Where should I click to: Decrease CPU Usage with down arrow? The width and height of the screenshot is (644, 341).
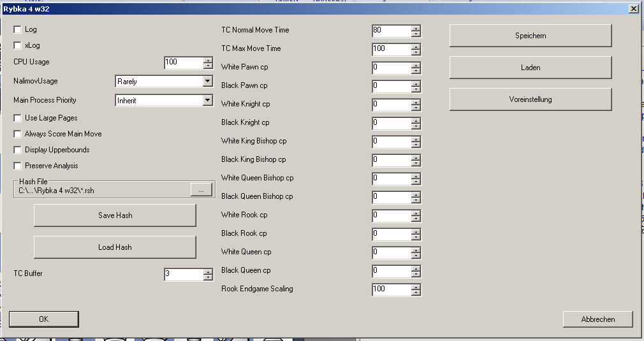pos(209,66)
